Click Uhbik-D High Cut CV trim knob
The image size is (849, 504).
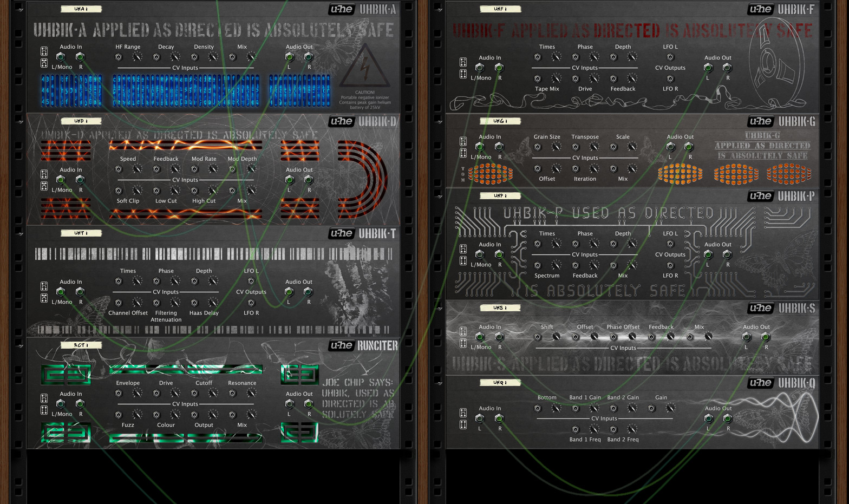coord(213,191)
